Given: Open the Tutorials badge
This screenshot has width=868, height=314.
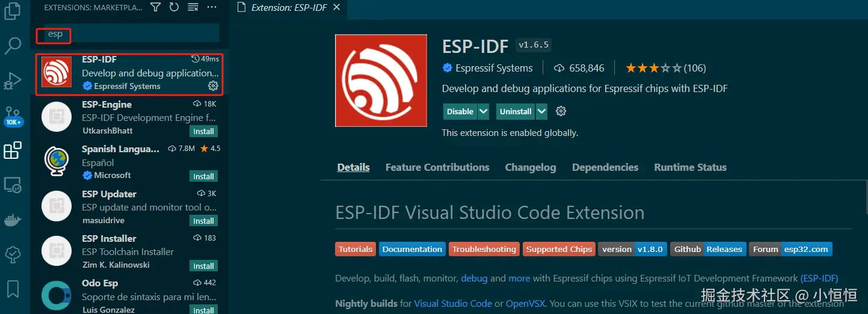Looking at the screenshot, I should tap(356, 249).
